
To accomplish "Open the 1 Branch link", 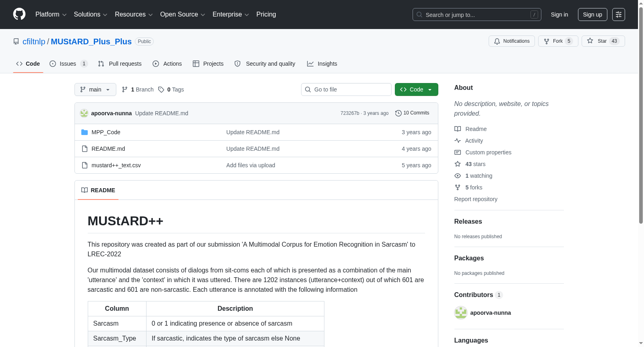I will click(138, 89).
